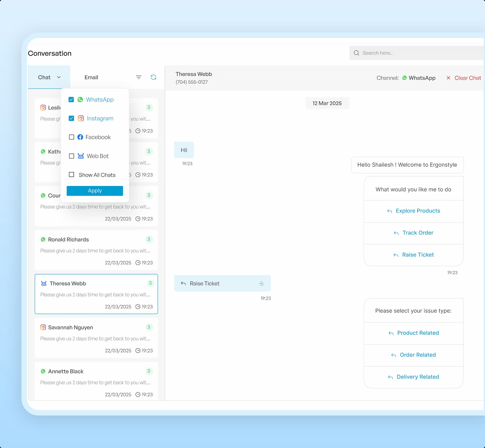Click the filter lines icon

[139, 77]
